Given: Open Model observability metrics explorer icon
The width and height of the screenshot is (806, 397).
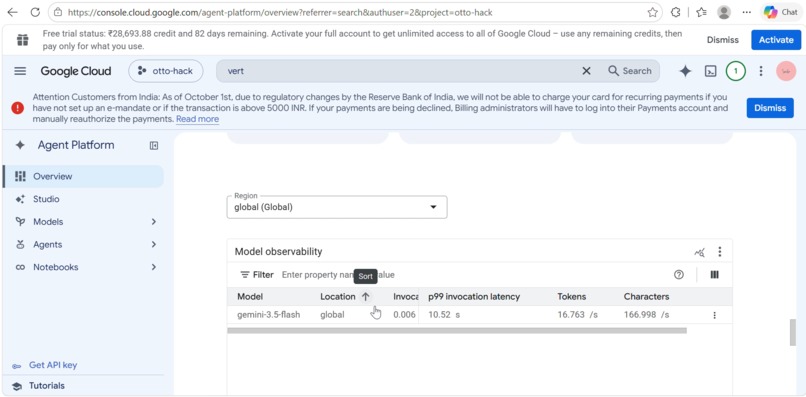Looking at the screenshot, I should point(699,252).
